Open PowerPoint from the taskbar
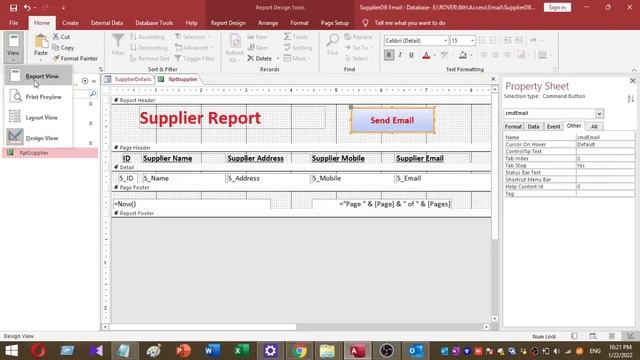The width and height of the screenshot is (640, 360). point(183,351)
